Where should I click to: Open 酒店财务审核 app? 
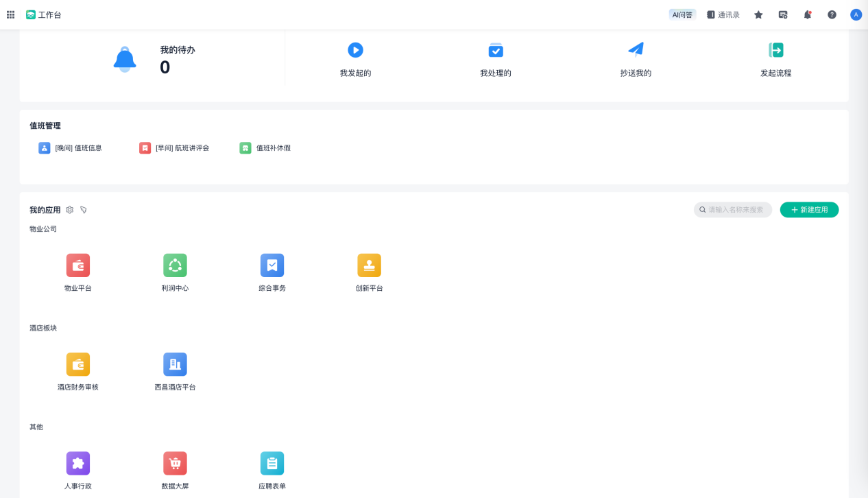(77, 364)
